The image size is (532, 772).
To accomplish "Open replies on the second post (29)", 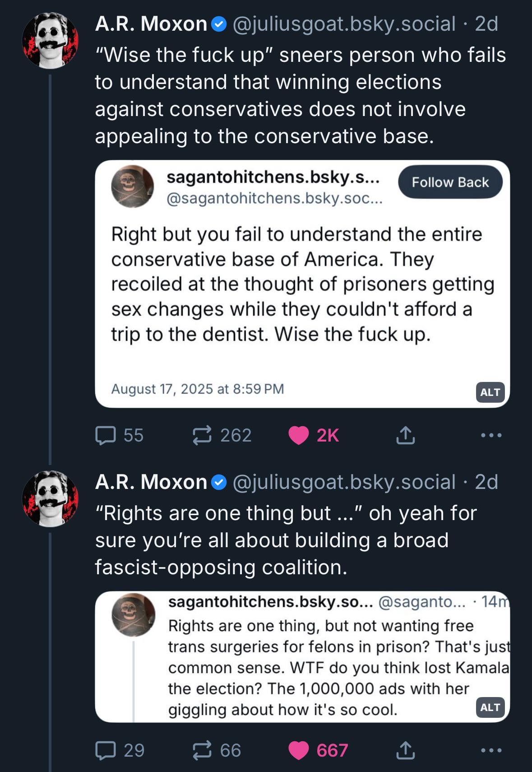I will click(x=120, y=750).
